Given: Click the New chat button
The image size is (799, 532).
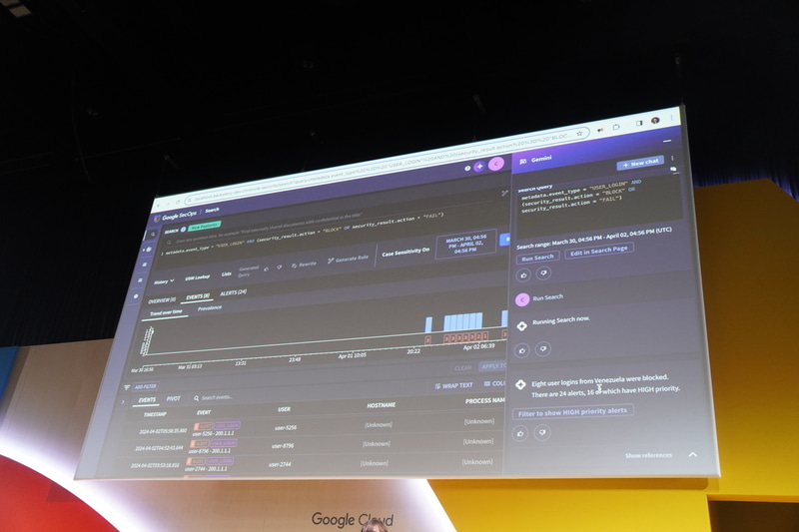Looking at the screenshot, I should click(640, 164).
